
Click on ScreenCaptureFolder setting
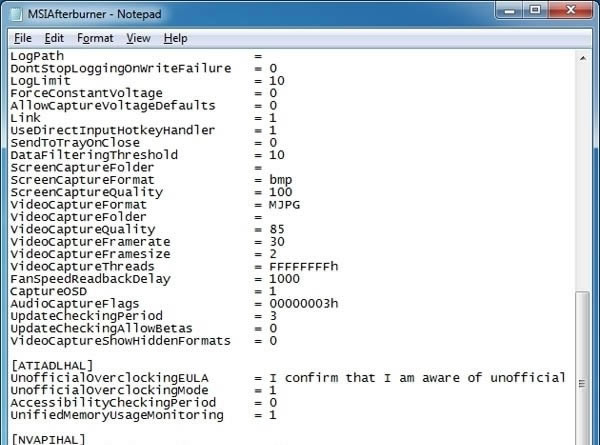click(82, 168)
